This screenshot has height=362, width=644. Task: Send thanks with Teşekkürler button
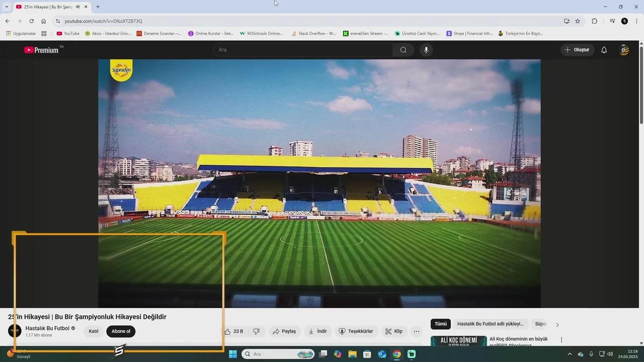[x=355, y=331]
